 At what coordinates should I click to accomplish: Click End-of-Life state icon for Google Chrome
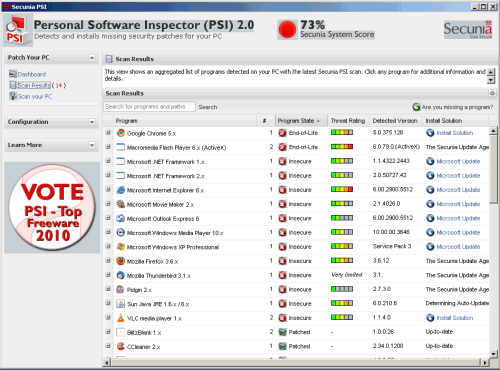click(282, 133)
